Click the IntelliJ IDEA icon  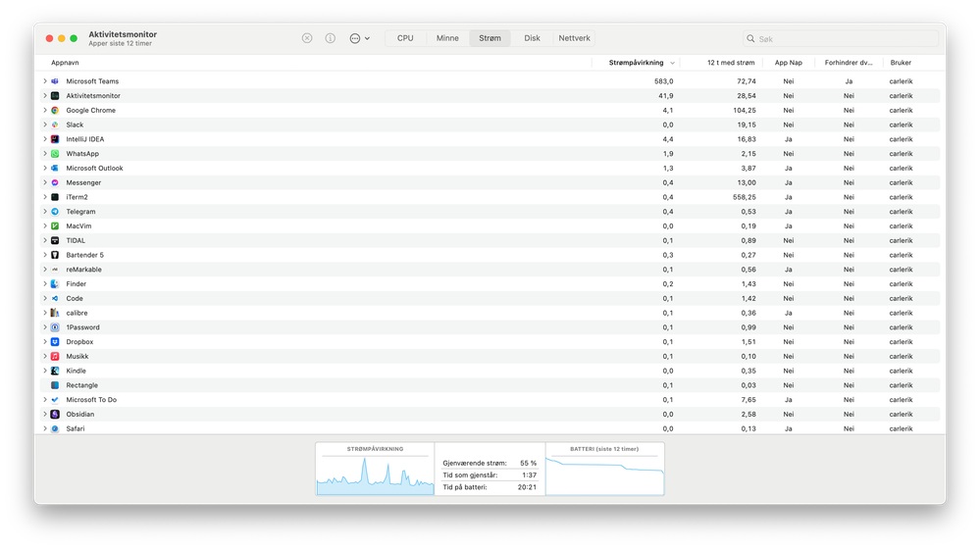[55, 138]
